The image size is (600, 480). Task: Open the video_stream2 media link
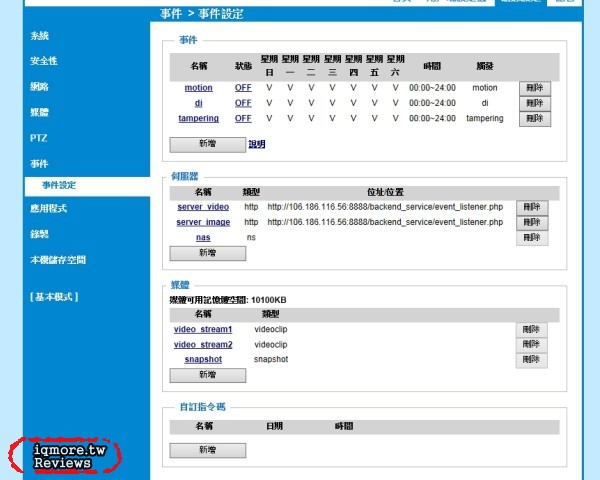point(203,344)
